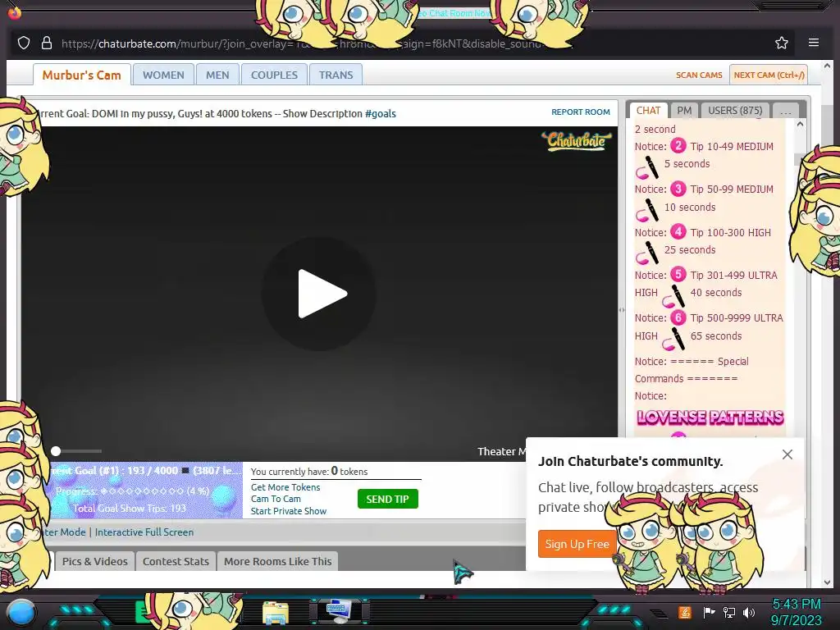Click the SCAN CAMS link
840x630 pixels.
(699, 75)
